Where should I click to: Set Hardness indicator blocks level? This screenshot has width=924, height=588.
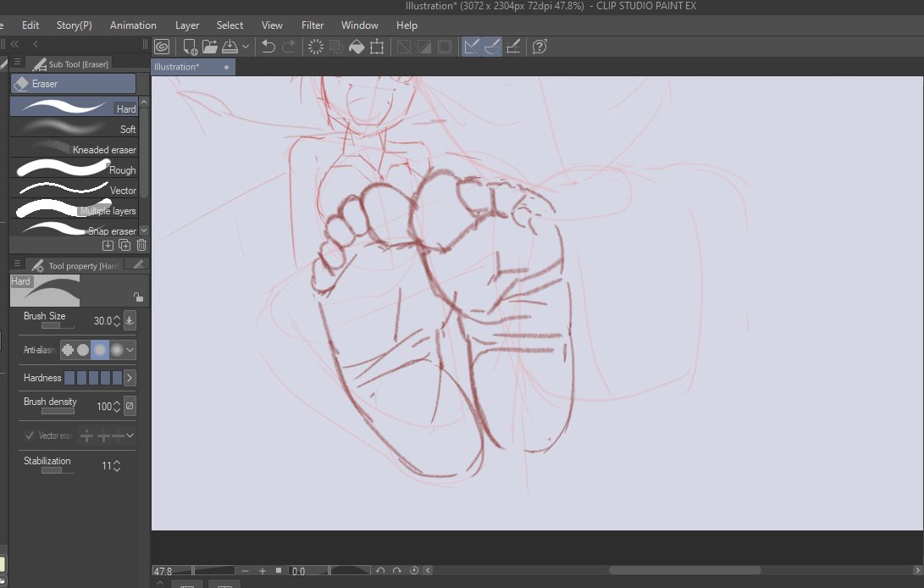click(x=93, y=377)
